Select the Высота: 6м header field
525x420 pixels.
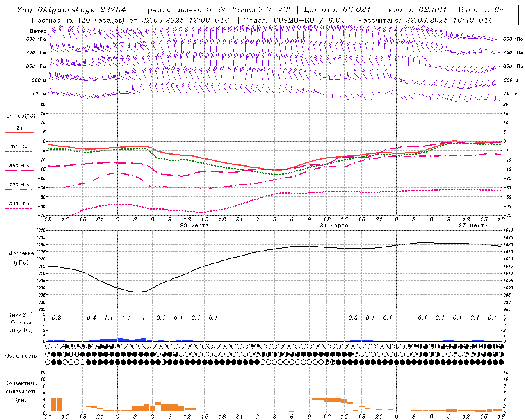(x=481, y=10)
